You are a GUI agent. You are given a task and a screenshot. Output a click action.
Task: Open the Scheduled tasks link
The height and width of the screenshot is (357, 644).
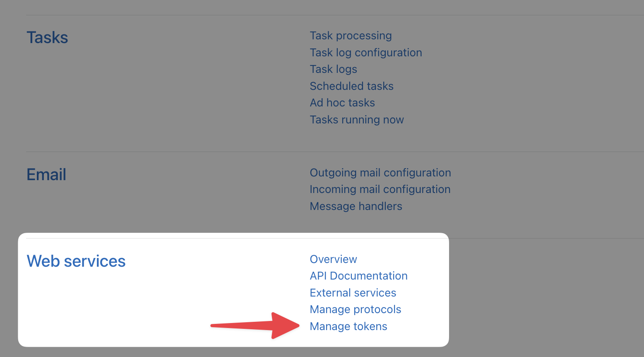click(351, 86)
